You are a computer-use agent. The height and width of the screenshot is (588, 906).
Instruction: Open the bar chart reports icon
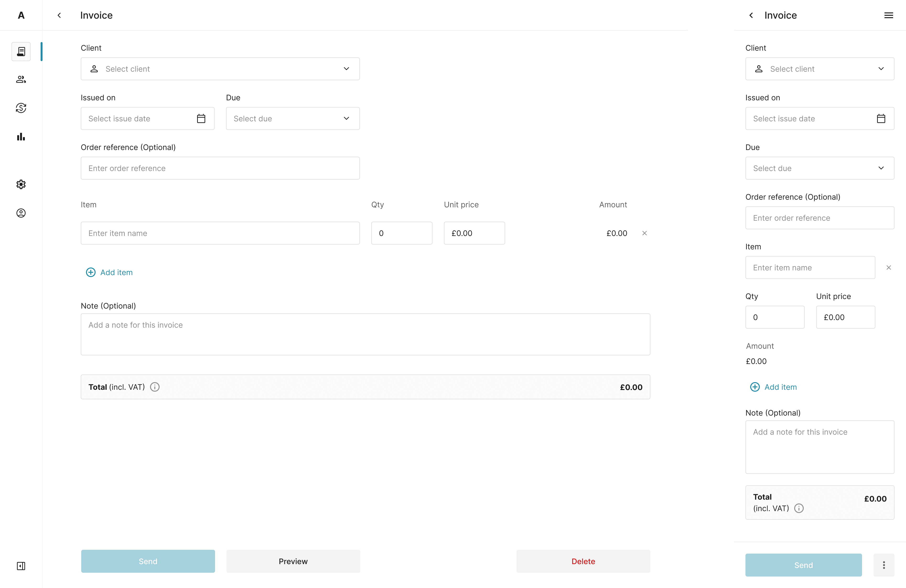tap(21, 137)
